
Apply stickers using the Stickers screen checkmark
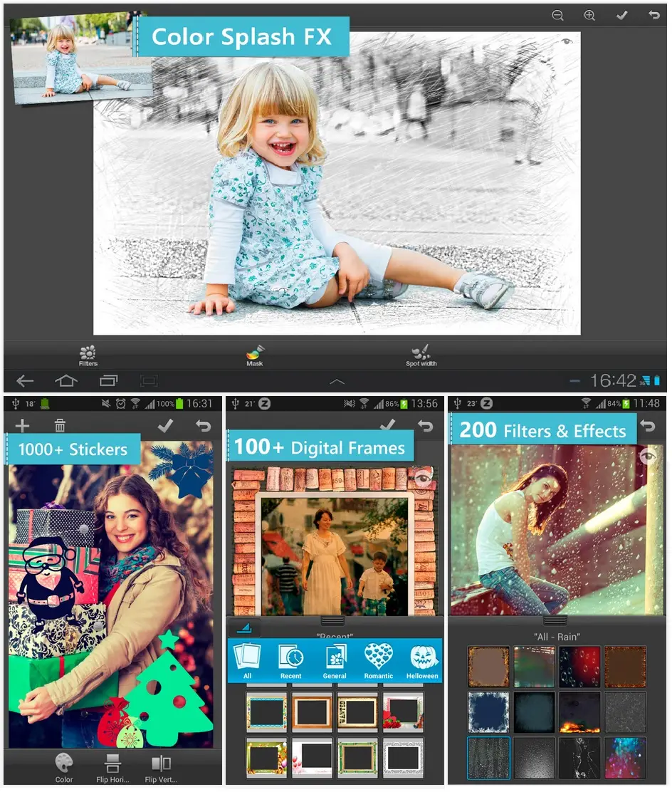[166, 426]
